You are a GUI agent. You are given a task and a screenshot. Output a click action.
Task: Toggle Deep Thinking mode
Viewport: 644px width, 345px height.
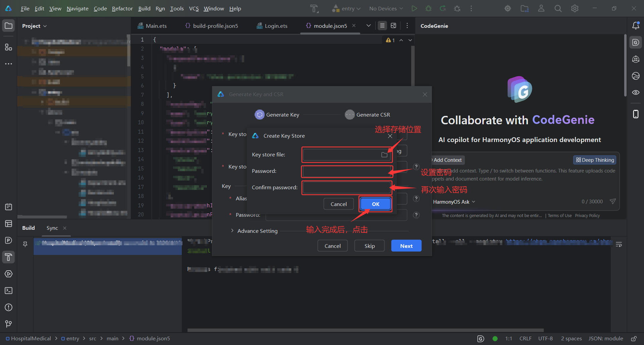(595, 160)
